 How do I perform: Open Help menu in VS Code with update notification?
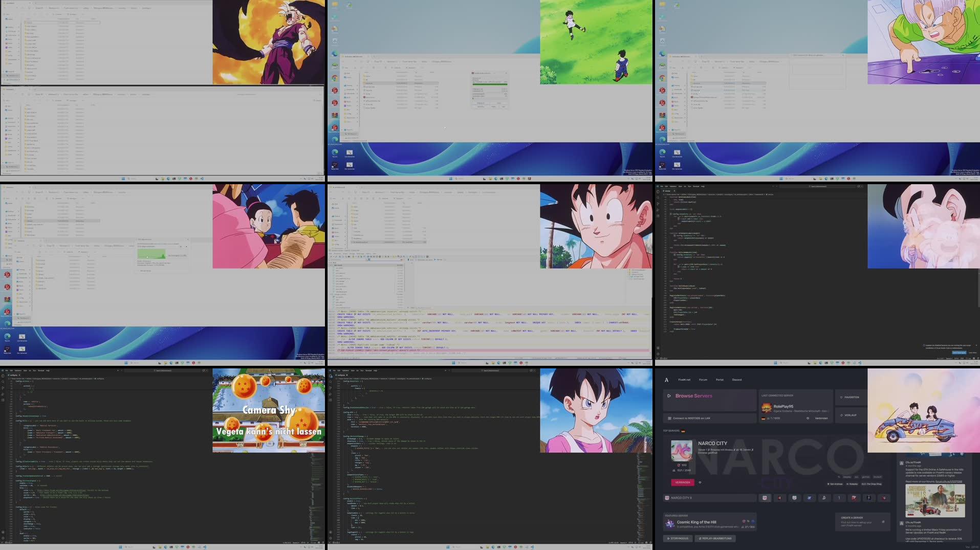[x=703, y=186]
